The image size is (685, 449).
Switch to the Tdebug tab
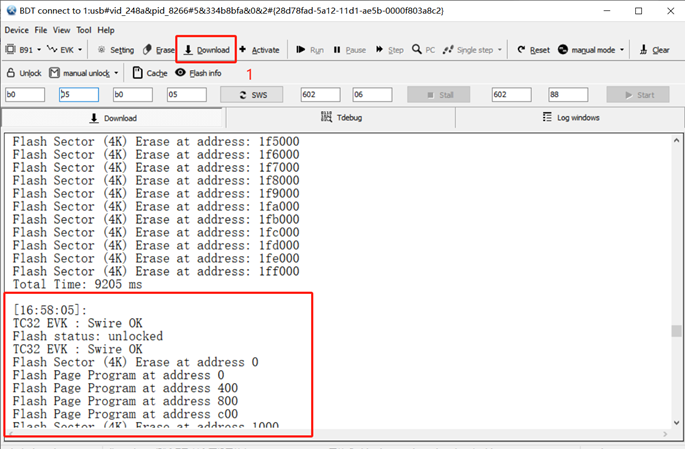pos(341,117)
